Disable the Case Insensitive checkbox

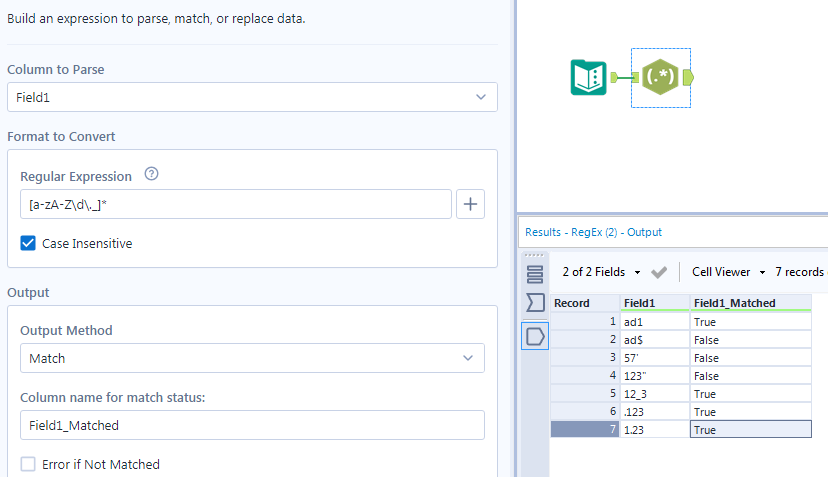(28, 243)
